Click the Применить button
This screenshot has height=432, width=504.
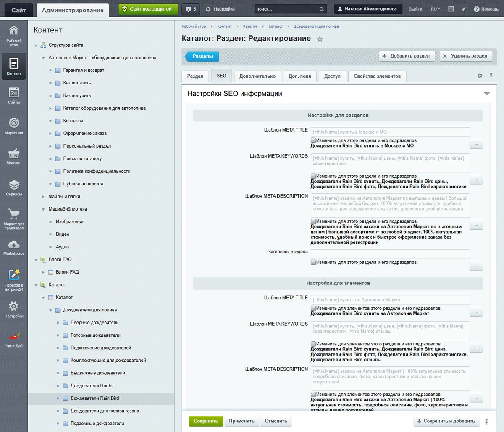(x=241, y=421)
